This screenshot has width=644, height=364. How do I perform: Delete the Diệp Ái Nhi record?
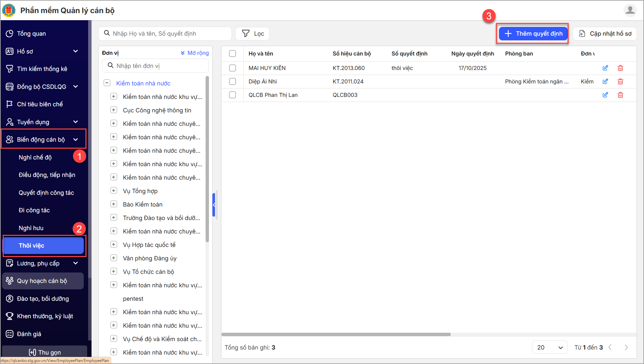point(620,81)
